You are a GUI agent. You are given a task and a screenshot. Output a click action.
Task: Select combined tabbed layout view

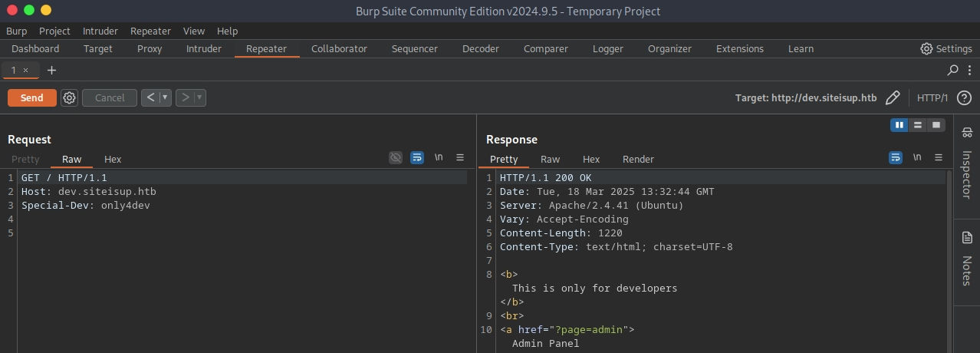tap(936, 124)
